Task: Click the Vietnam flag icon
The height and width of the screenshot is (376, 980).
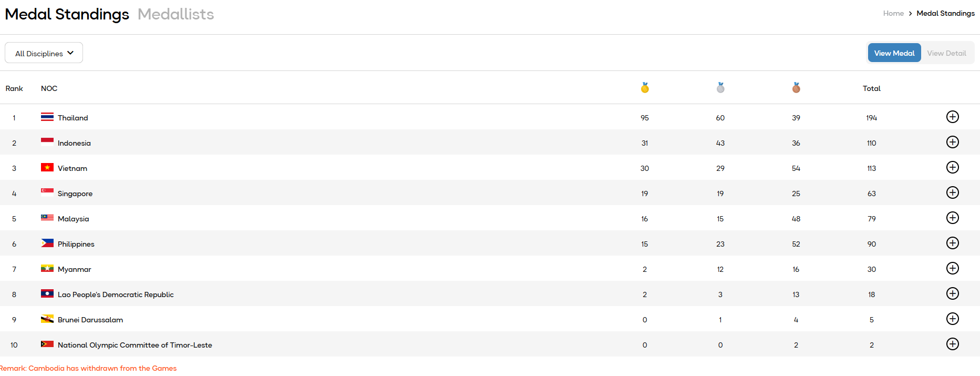Action: click(47, 168)
